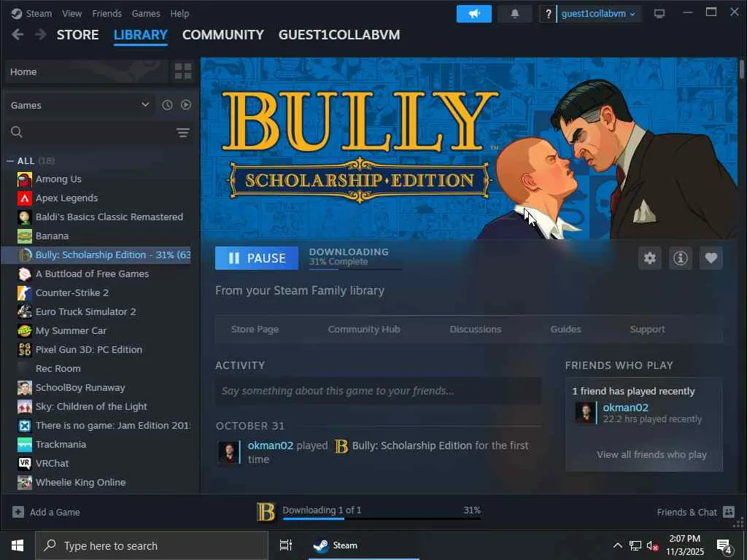Open the Guides link
The image size is (747, 560).
tap(565, 329)
